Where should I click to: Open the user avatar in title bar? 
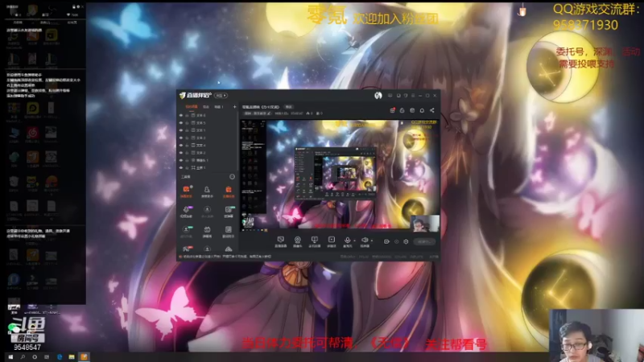pos(378,96)
